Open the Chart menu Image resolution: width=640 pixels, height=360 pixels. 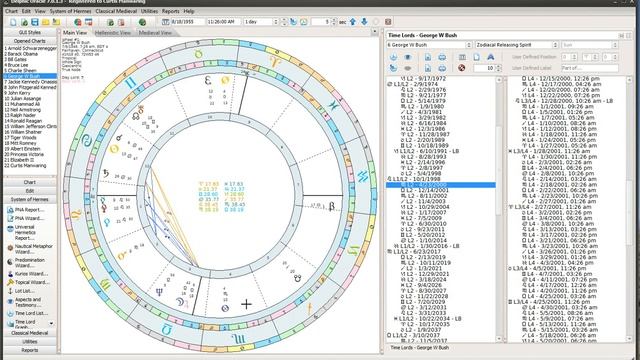(x=11, y=11)
